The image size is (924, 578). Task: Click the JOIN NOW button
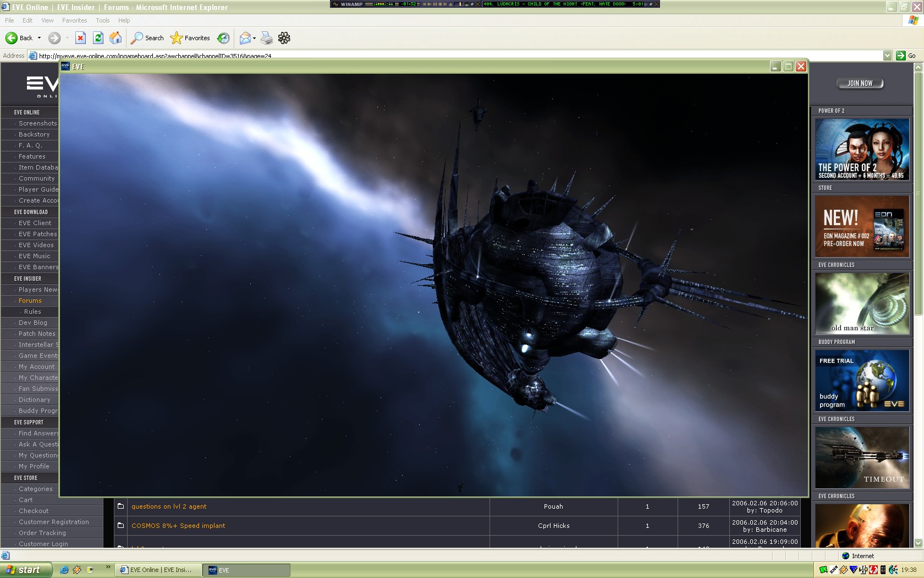[x=860, y=83]
